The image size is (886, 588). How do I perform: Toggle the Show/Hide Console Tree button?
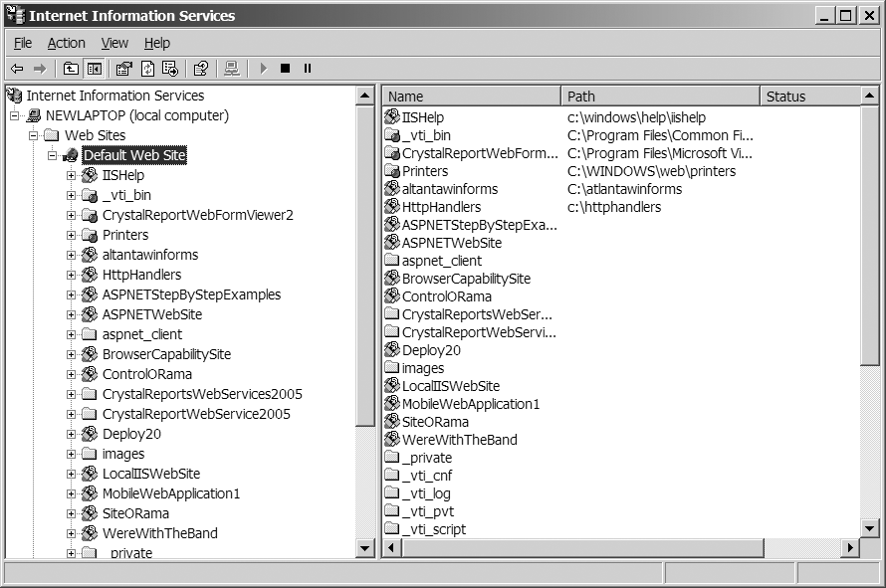point(94,69)
